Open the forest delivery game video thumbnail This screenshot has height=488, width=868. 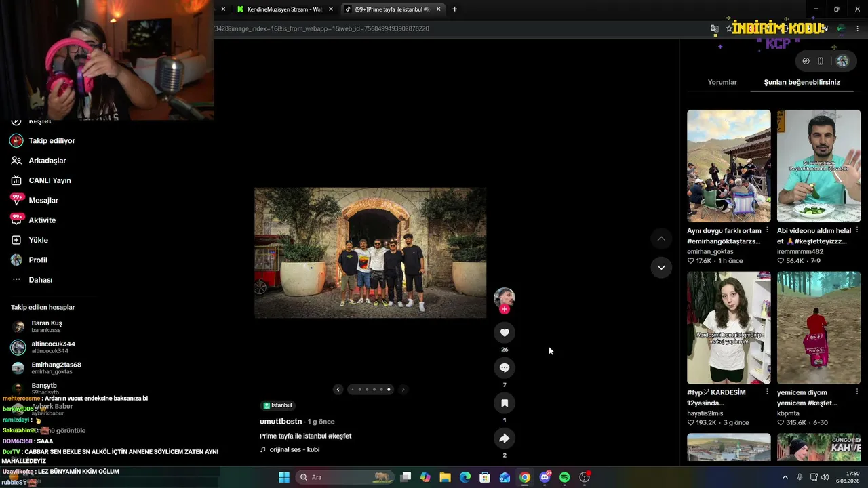pyautogui.click(x=819, y=328)
